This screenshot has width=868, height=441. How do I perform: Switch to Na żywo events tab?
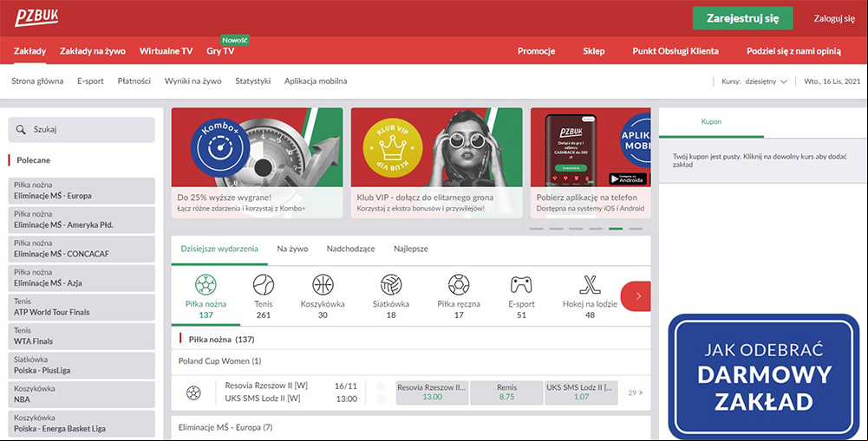coord(292,249)
